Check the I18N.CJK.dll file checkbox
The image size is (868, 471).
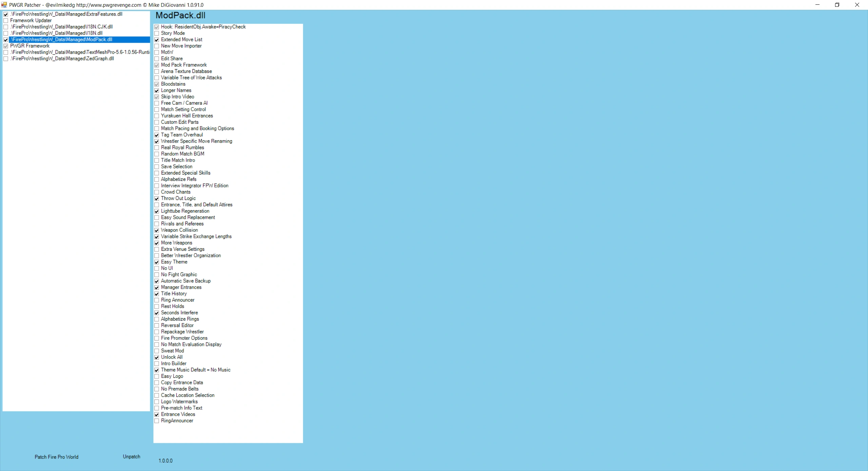6,27
